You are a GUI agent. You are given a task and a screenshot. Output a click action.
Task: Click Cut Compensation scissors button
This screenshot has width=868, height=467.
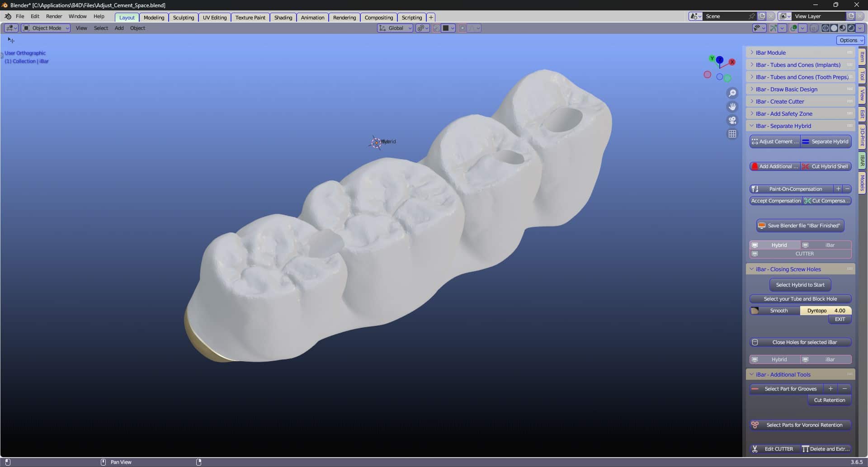(827, 201)
